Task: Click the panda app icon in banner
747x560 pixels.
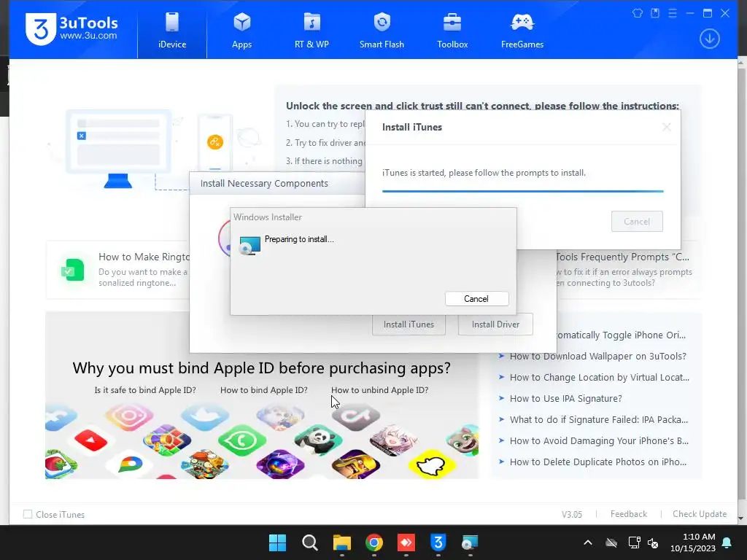Action: point(318,440)
